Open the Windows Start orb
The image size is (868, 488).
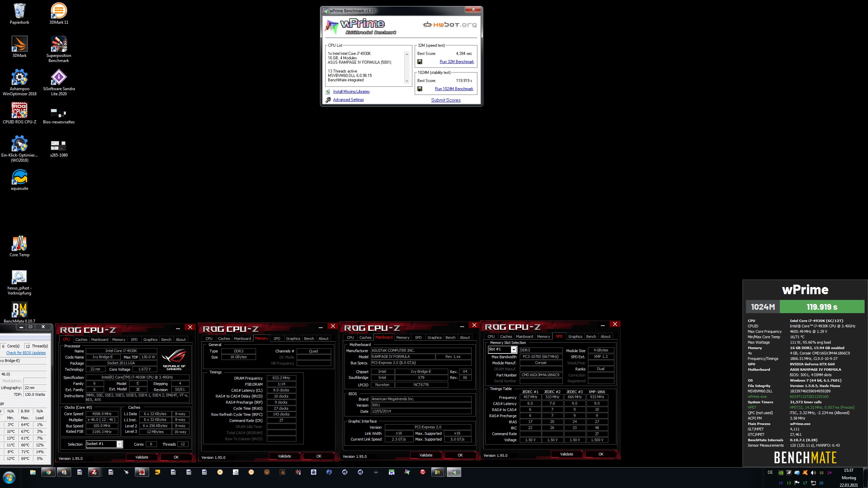click(x=9, y=478)
